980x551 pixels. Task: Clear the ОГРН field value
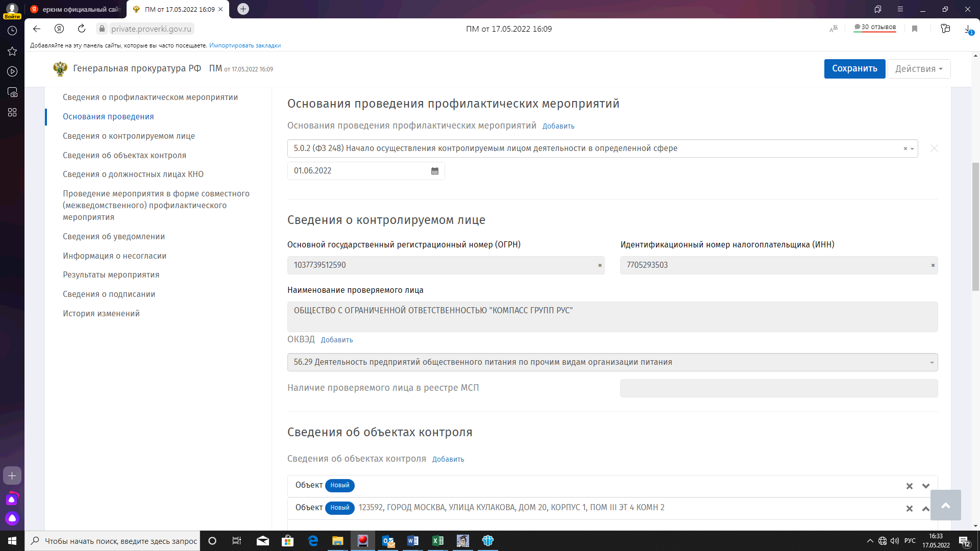(x=600, y=265)
